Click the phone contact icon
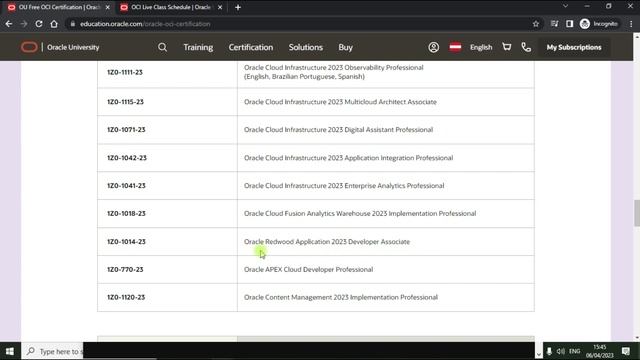The image size is (640, 360). (526, 47)
